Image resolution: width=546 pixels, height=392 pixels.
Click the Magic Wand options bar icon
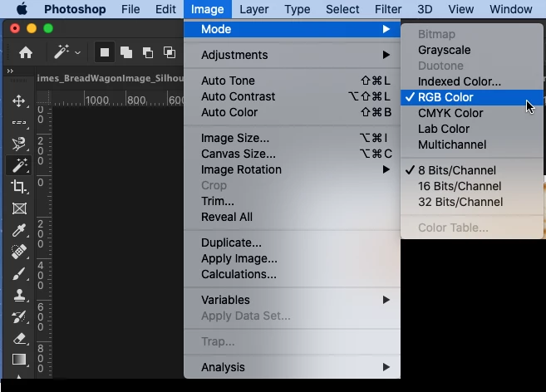coord(61,52)
